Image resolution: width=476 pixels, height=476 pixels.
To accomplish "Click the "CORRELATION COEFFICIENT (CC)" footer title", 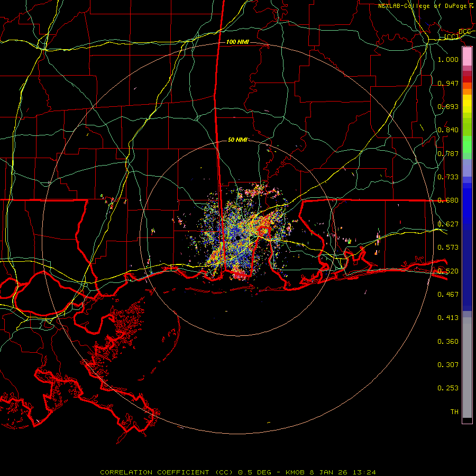I will [x=167, y=472].
